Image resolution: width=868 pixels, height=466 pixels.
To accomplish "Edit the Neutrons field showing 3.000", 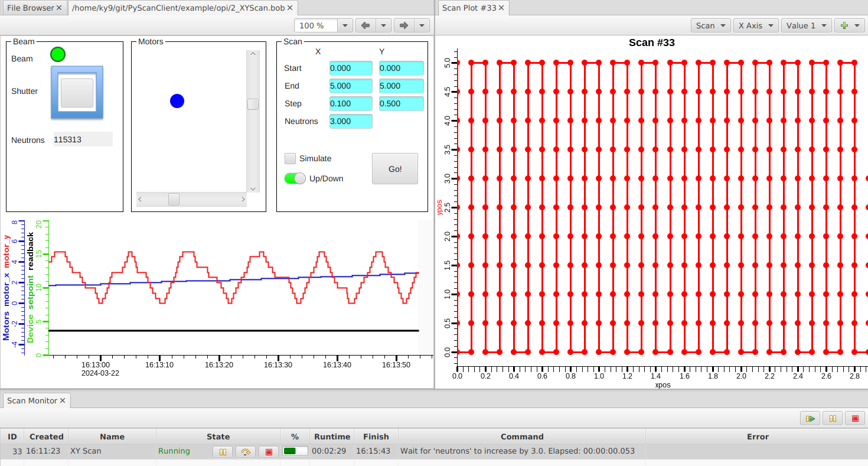I will tap(351, 122).
